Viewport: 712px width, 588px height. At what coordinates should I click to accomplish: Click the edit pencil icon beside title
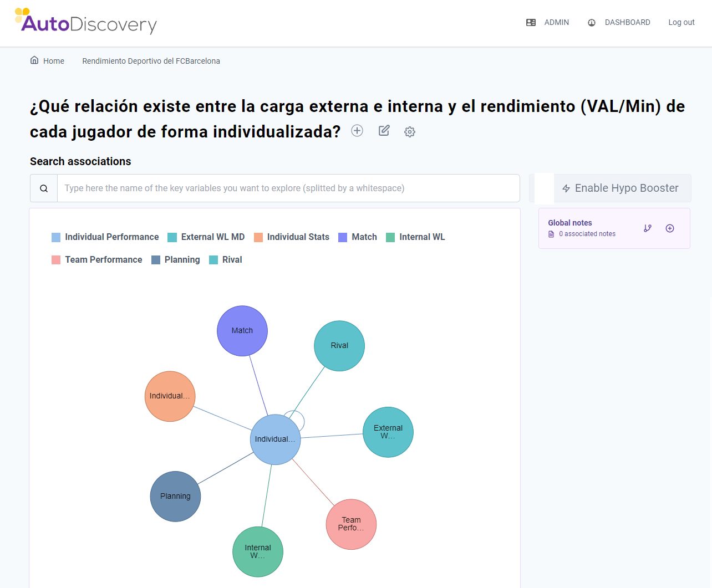pos(384,131)
